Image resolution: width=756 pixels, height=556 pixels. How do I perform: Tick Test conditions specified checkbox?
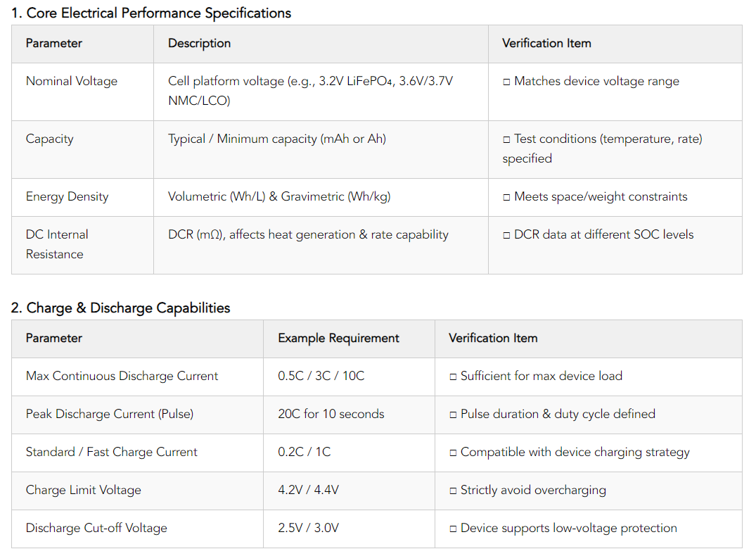506,139
